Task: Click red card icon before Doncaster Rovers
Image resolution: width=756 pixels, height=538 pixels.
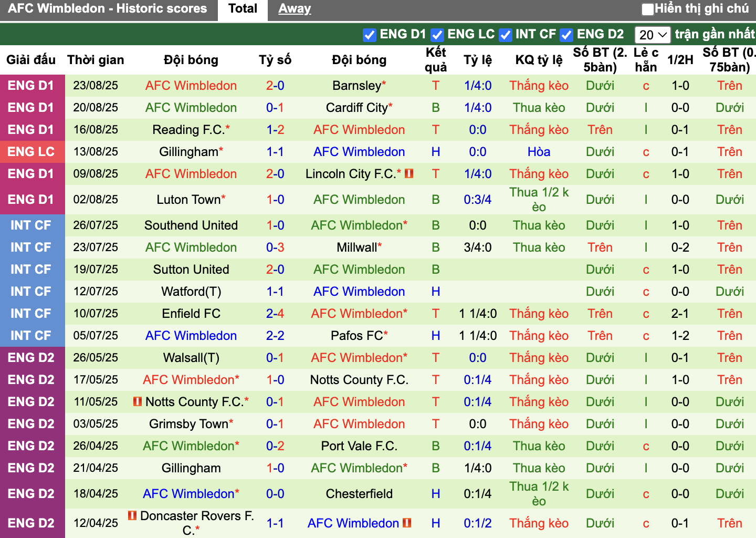Action: (x=132, y=515)
